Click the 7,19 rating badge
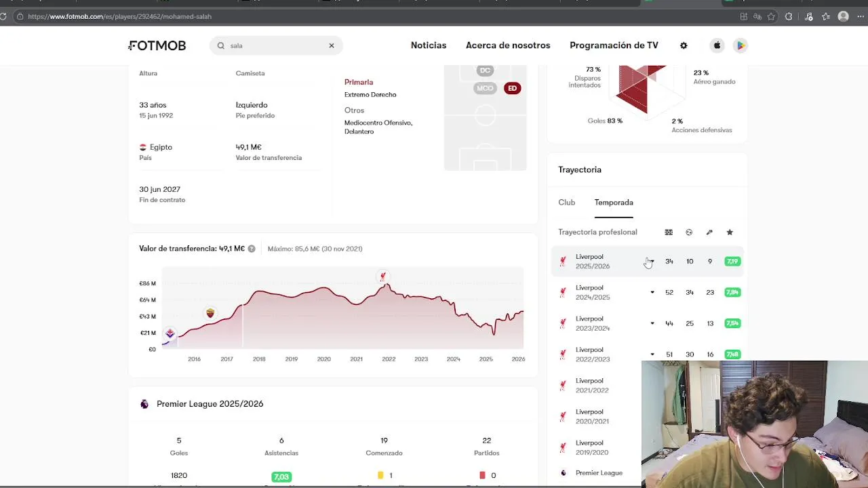The width and height of the screenshot is (868, 488). pyautogui.click(x=732, y=262)
